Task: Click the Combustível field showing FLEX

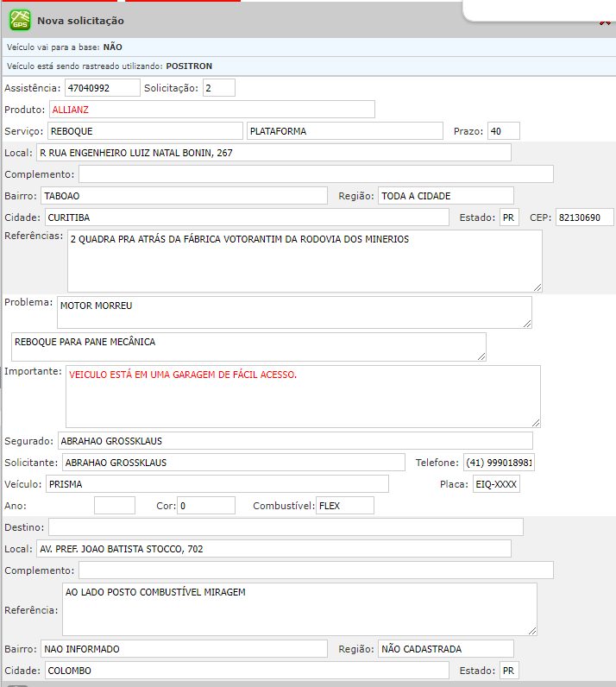Action: (344, 506)
